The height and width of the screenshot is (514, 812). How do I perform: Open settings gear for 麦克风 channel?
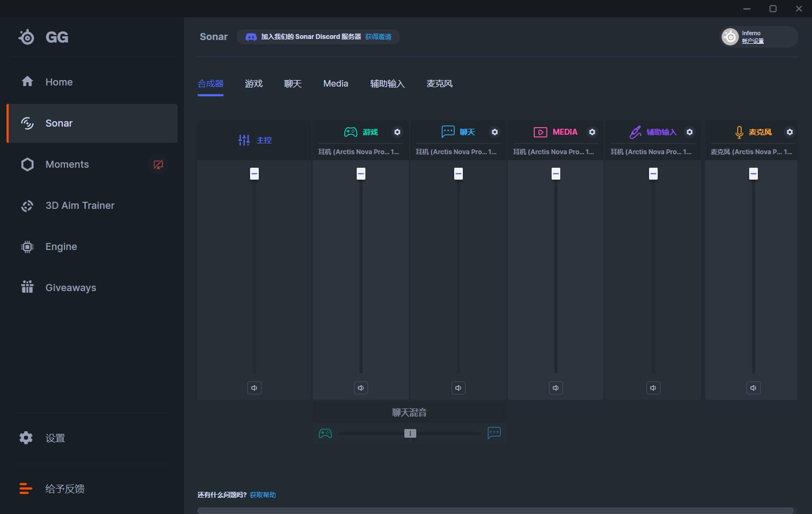pos(790,132)
